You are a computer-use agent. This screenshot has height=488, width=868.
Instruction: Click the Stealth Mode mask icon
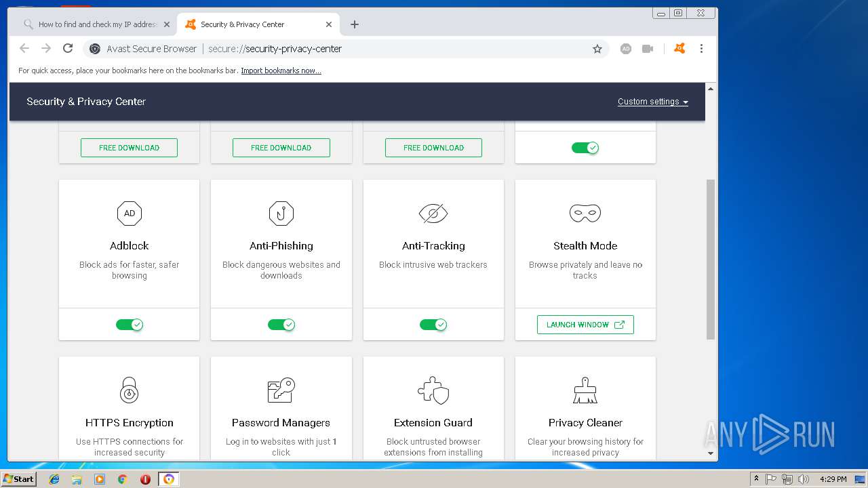click(x=585, y=213)
